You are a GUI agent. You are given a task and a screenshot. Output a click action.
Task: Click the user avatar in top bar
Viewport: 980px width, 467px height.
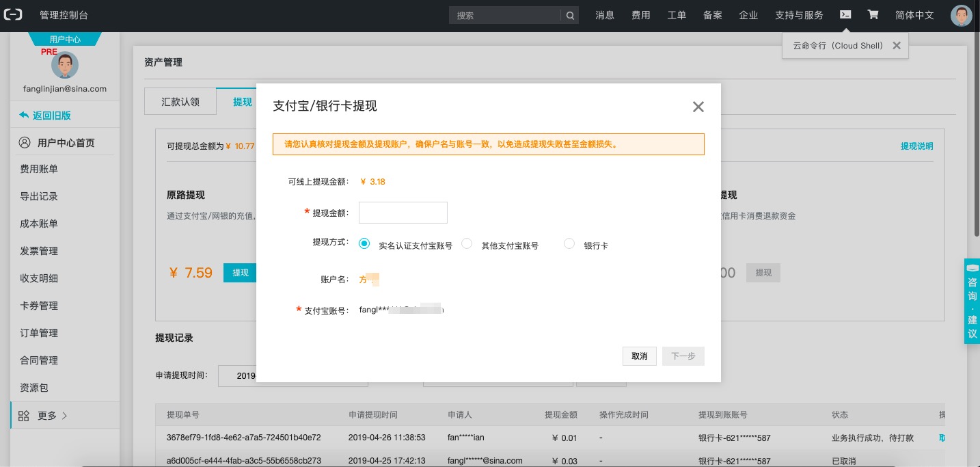coord(961,15)
